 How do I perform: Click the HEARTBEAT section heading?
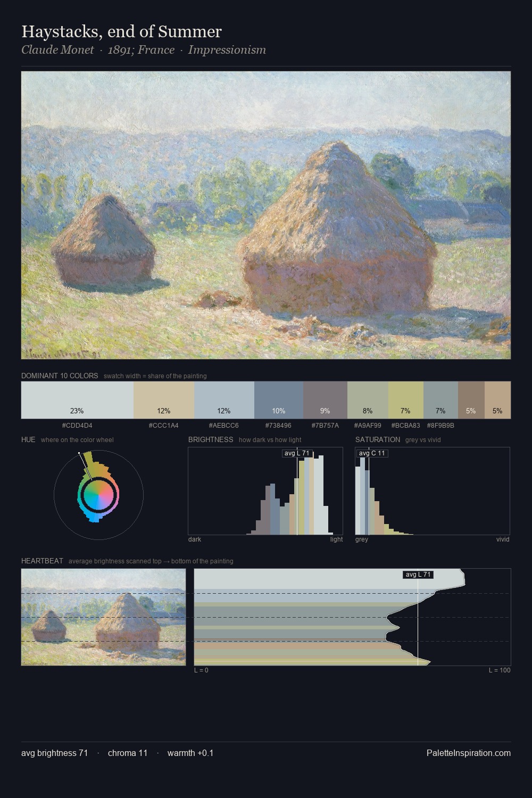tap(42, 561)
